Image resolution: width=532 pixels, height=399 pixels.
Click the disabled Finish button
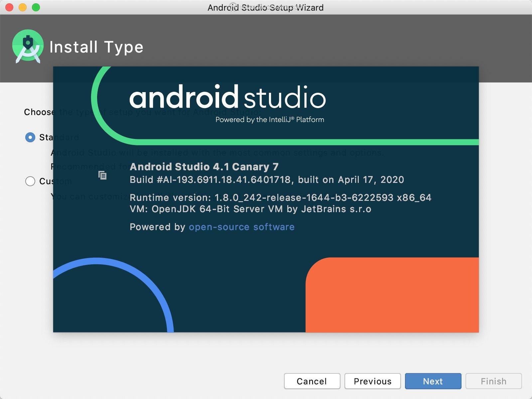coord(493,381)
